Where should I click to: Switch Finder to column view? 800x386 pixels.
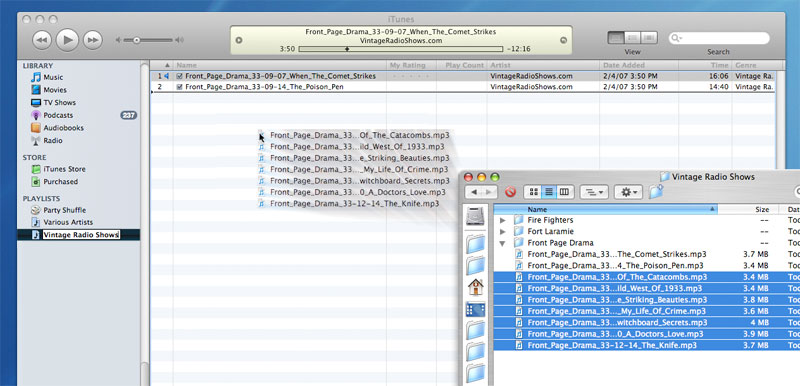click(x=564, y=192)
